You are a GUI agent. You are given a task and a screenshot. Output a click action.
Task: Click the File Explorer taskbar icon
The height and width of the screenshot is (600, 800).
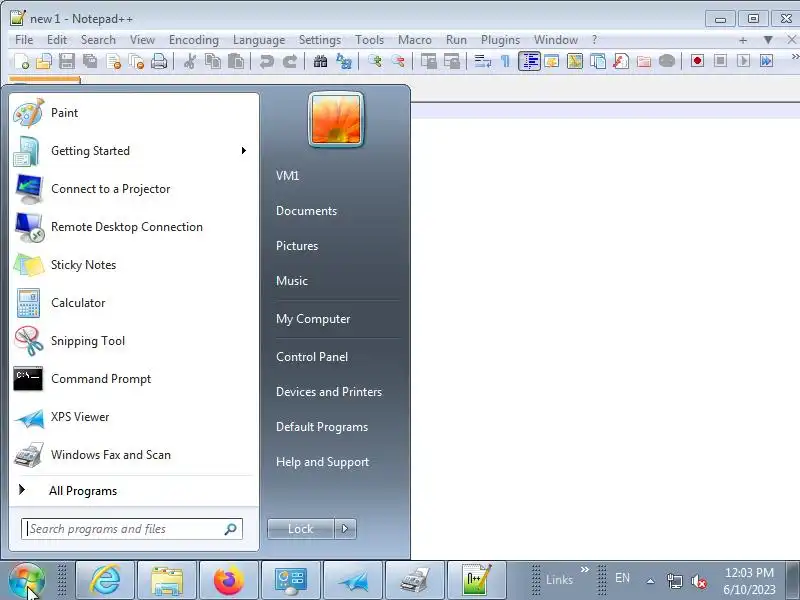pos(167,581)
